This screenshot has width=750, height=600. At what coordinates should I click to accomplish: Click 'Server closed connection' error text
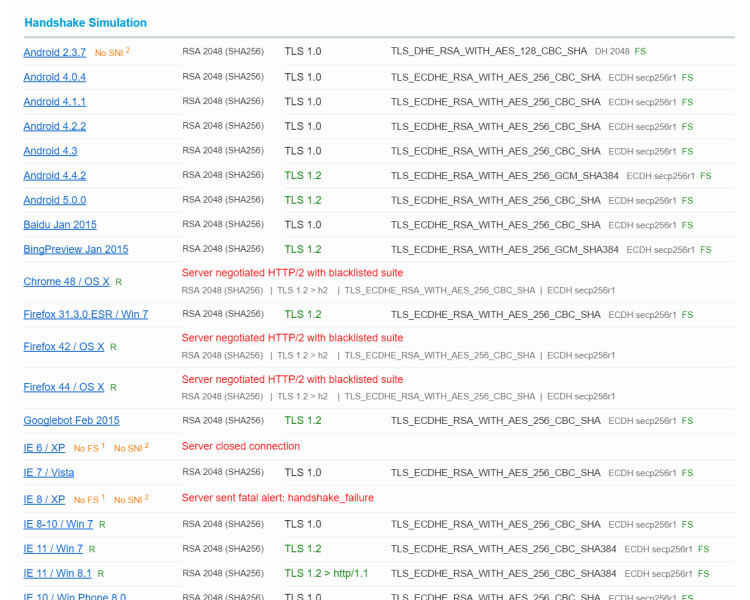tap(241, 446)
